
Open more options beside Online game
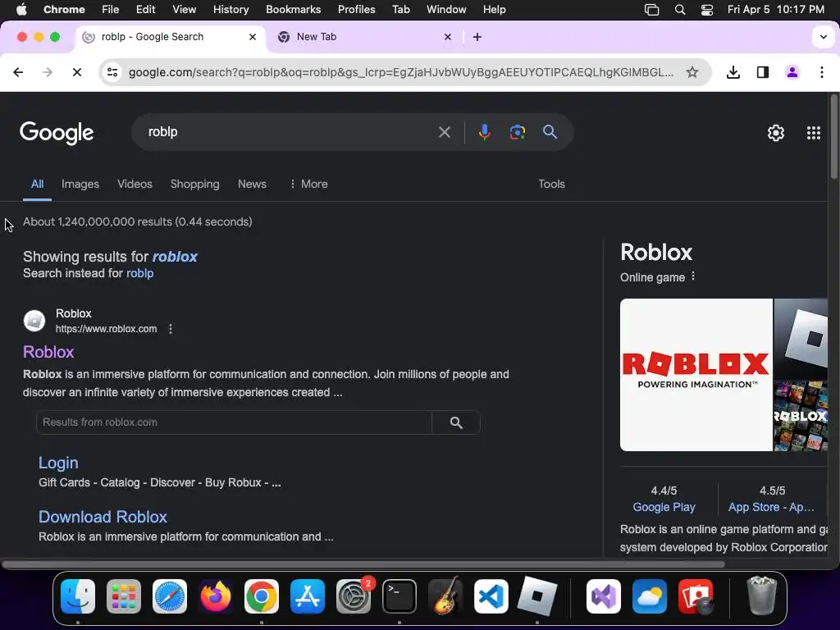[x=693, y=276]
